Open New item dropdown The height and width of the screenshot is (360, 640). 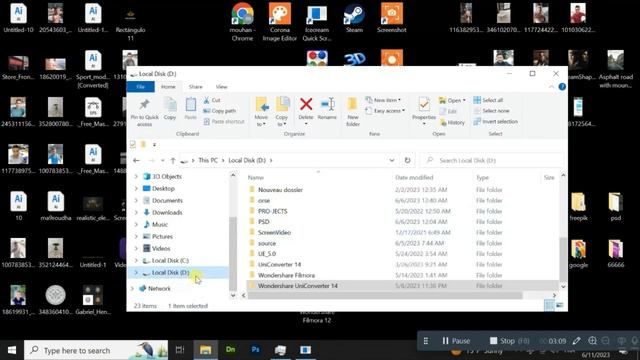tap(383, 100)
